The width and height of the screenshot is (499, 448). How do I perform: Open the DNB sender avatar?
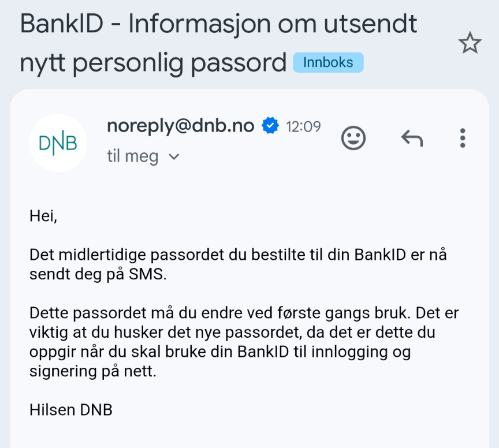tap(58, 143)
